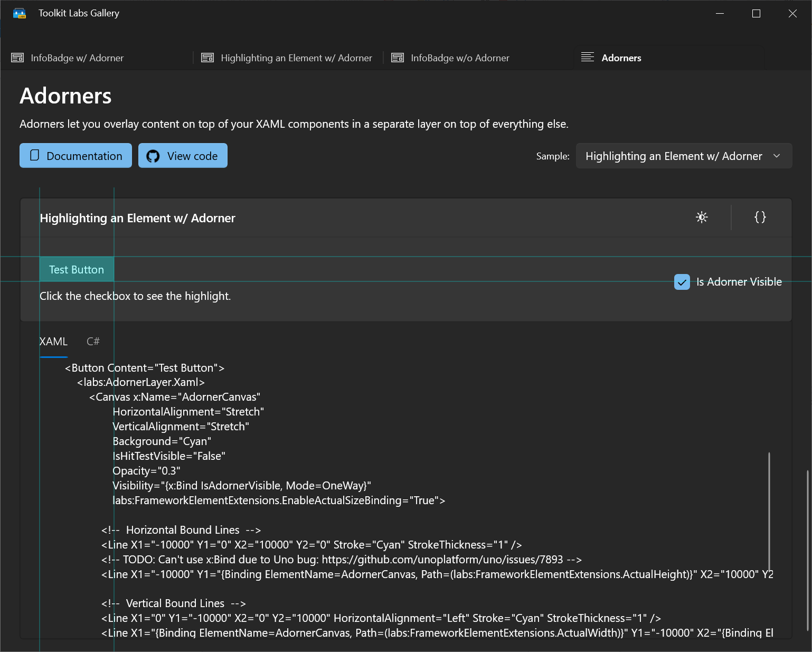Click the TODO Uno bug comment line
Viewport: 812px width, 652px height.
(342, 560)
